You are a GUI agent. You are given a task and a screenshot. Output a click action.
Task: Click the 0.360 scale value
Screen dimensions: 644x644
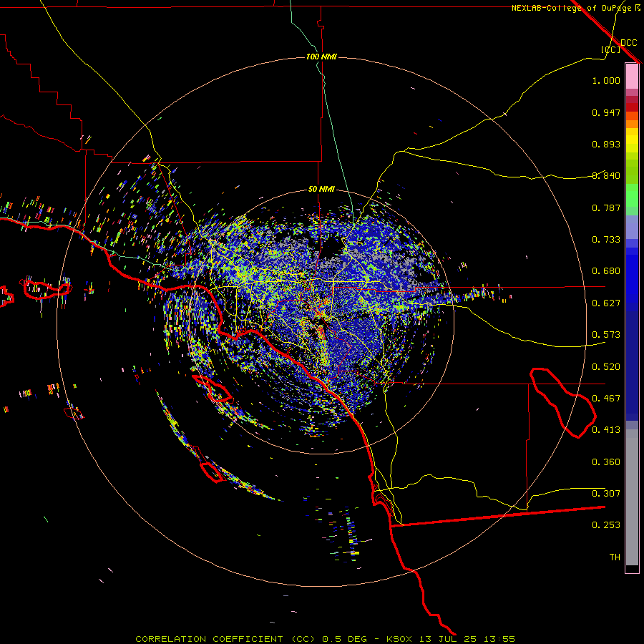pos(606,462)
